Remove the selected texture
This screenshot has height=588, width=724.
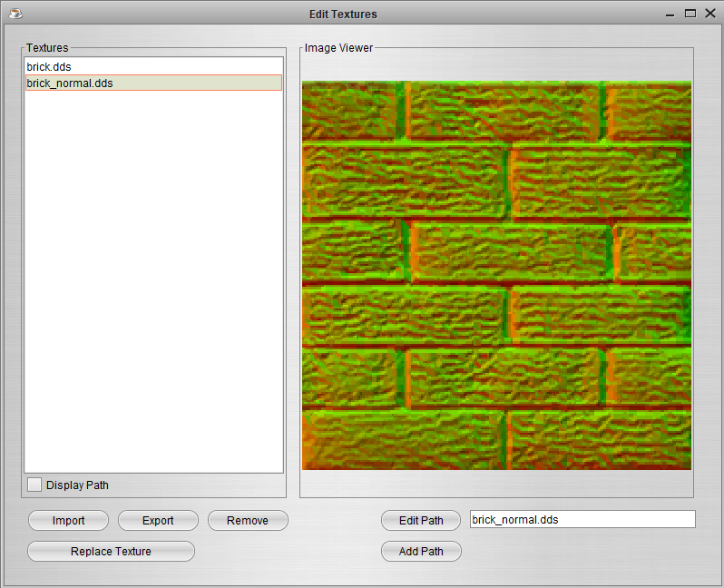(248, 521)
